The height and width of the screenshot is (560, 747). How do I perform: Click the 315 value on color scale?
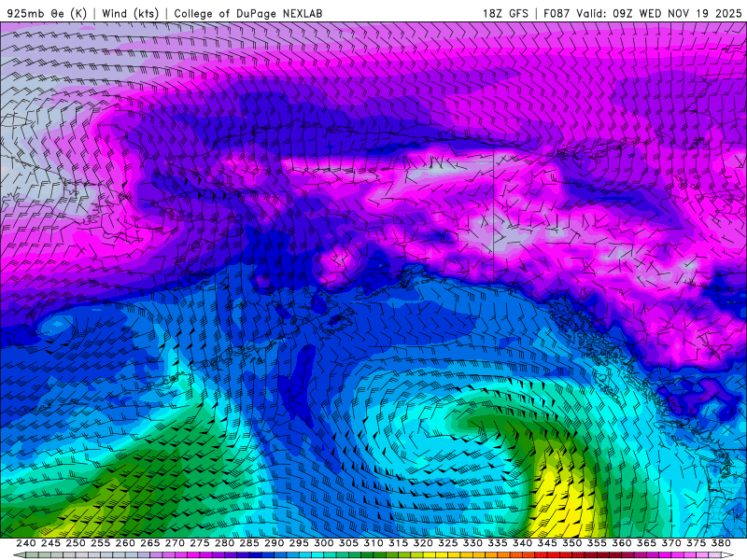(398, 543)
